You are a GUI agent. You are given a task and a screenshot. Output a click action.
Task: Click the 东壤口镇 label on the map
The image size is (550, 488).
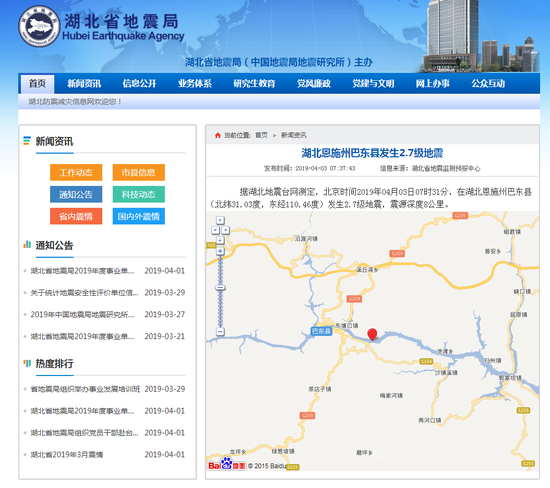click(x=347, y=325)
